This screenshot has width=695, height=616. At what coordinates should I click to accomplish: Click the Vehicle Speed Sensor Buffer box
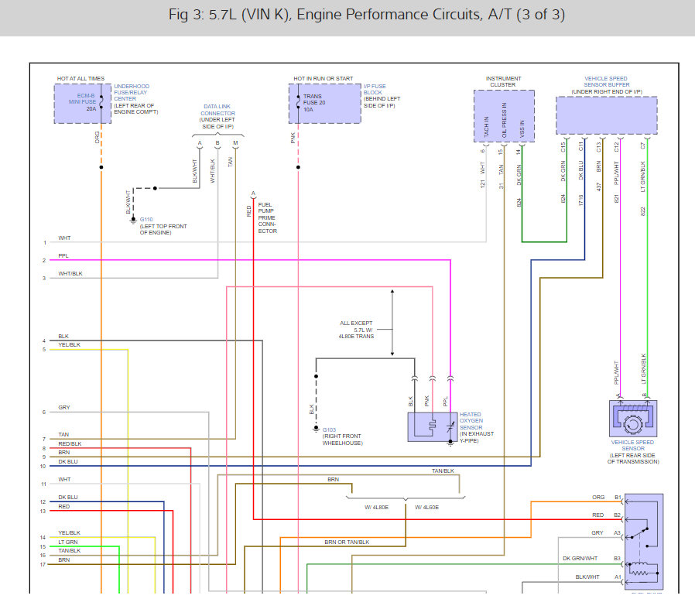606,115
